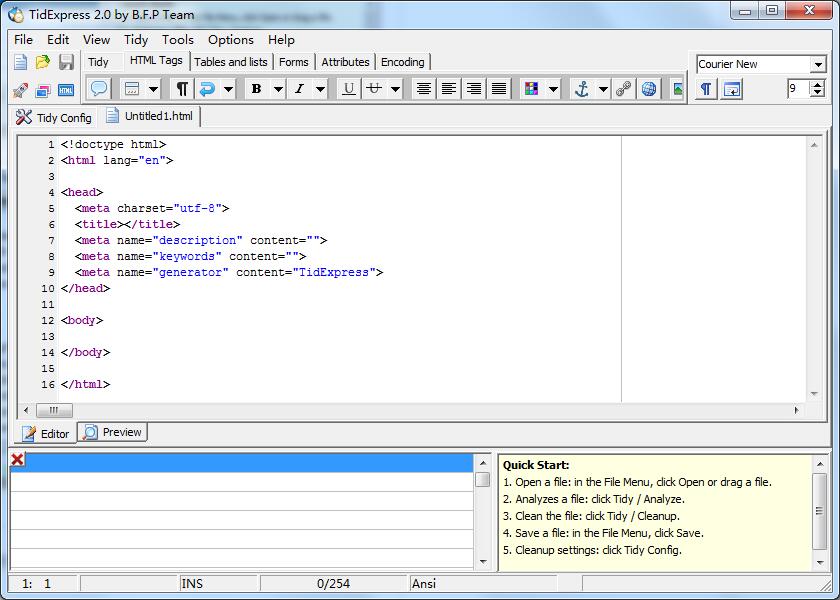Click the globe icon in HTML Tags toolbar

coord(649,88)
